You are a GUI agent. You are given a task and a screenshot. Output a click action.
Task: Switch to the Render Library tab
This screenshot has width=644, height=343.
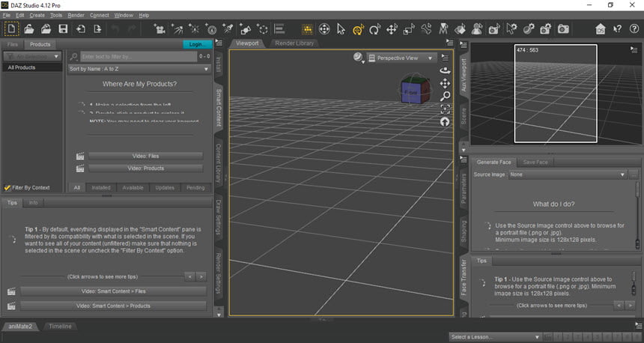pos(294,43)
